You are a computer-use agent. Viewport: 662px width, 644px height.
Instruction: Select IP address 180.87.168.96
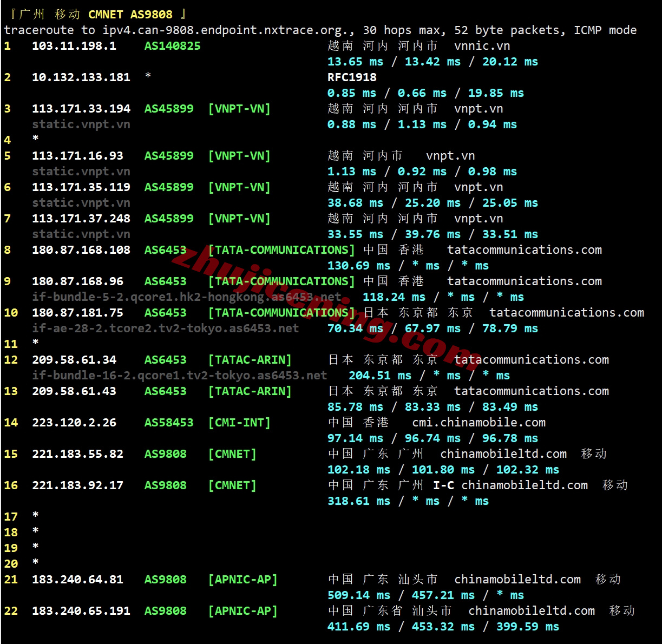78,281
